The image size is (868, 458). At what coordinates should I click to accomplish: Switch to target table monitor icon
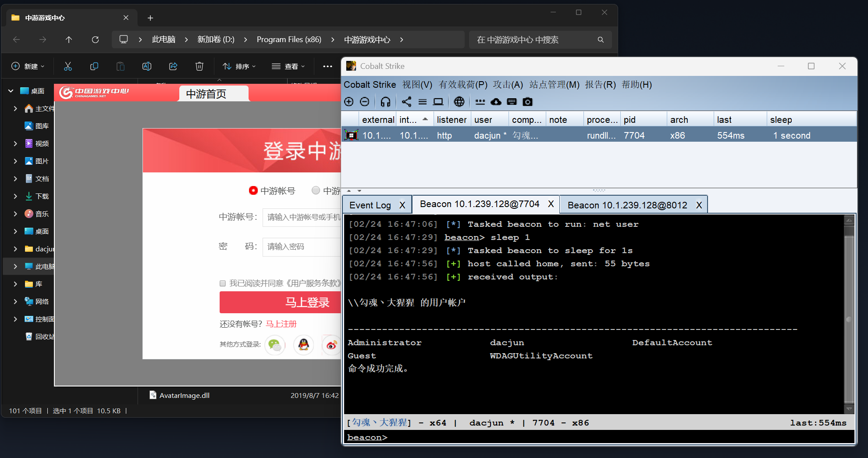438,102
